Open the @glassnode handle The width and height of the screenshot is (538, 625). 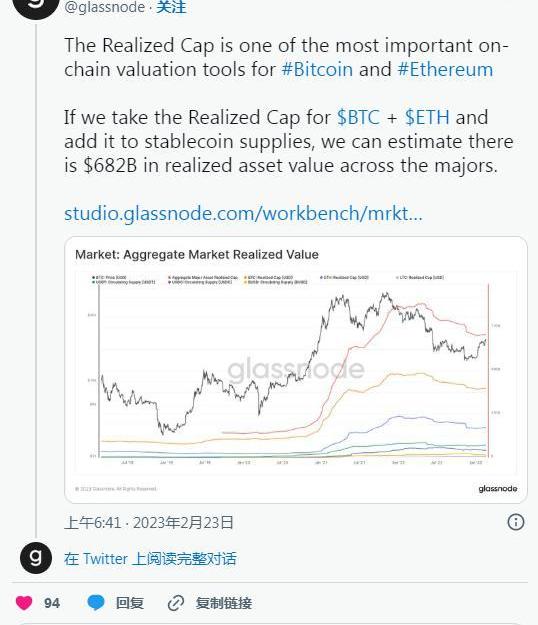tap(104, 7)
